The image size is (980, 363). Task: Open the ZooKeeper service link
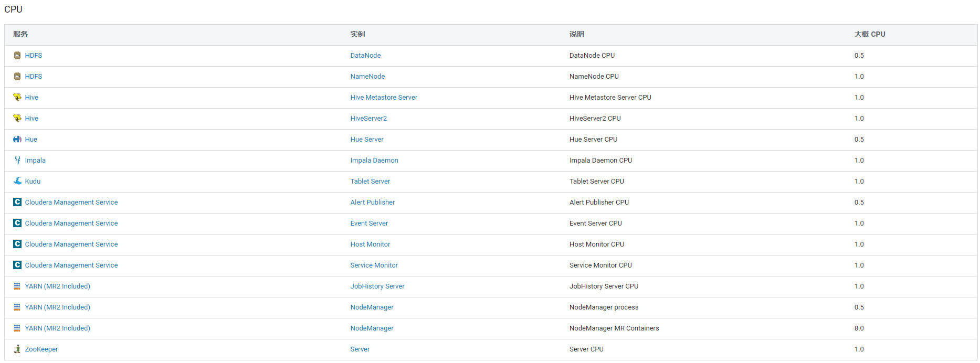41,349
